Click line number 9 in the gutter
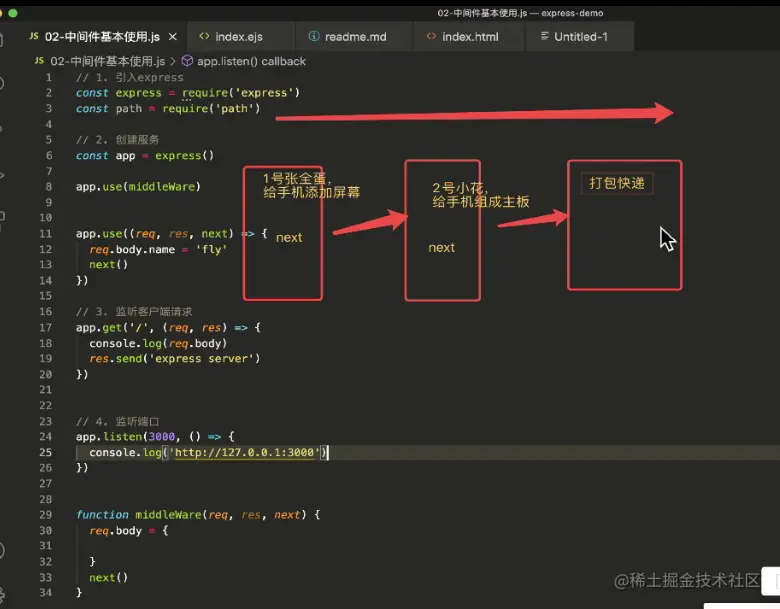Viewport: 780px width, 609px height. 49,202
